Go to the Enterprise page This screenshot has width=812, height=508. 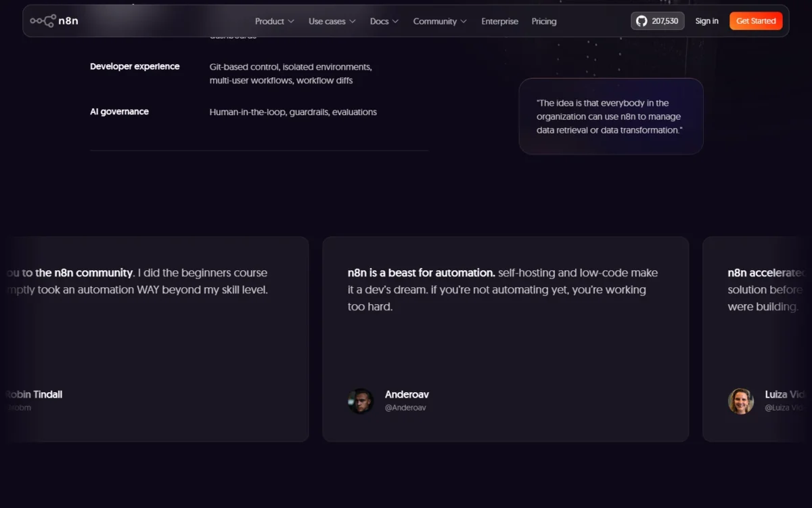(499, 21)
